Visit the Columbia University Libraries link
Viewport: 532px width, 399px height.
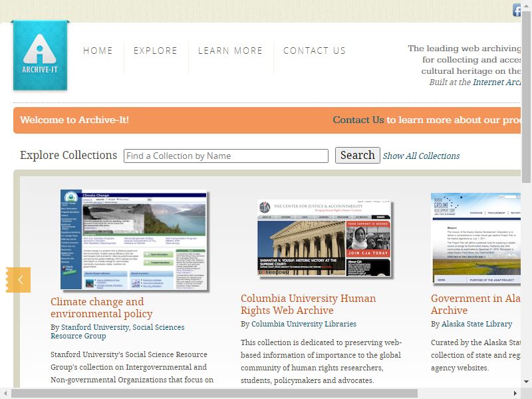pyautogui.click(x=304, y=324)
